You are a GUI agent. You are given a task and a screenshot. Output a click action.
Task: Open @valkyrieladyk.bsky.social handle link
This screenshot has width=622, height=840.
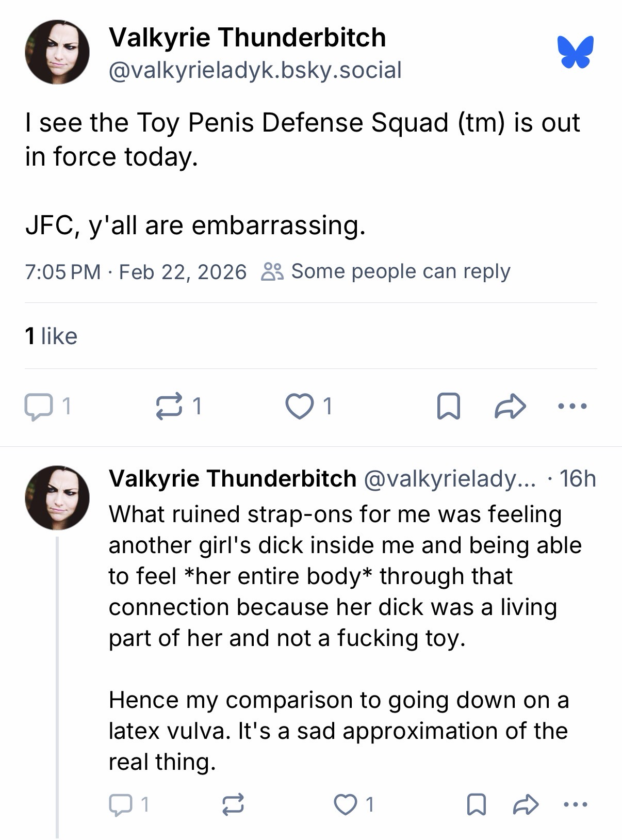pos(255,70)
